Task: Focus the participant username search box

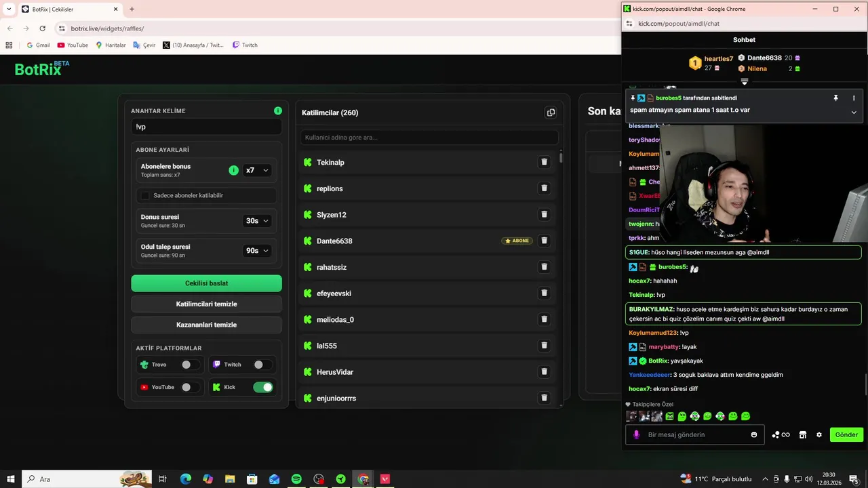Action: tap(429, 138)
